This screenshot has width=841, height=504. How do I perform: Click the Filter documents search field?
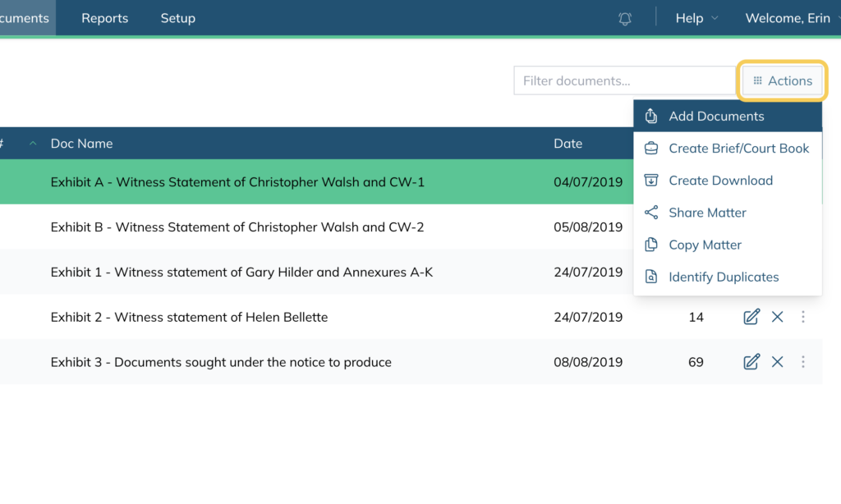coord(624,80)
